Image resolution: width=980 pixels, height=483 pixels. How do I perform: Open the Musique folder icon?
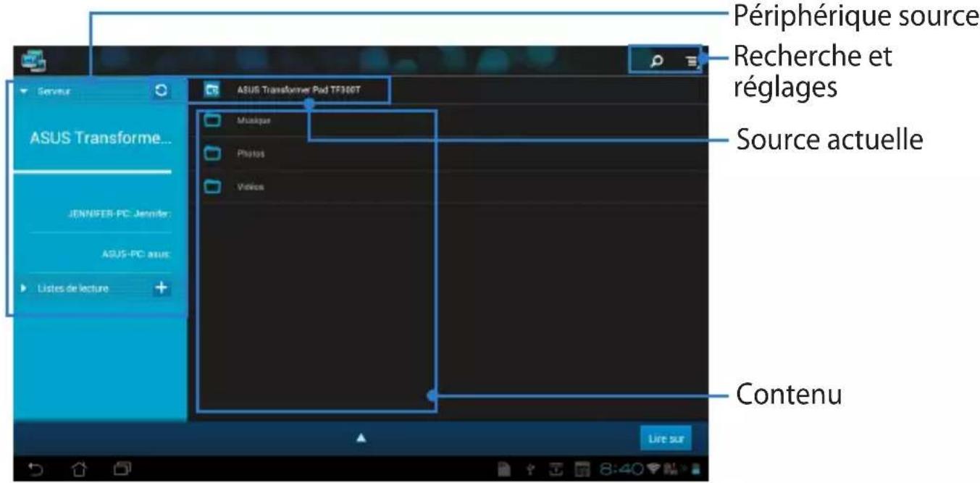coord(212,121)
